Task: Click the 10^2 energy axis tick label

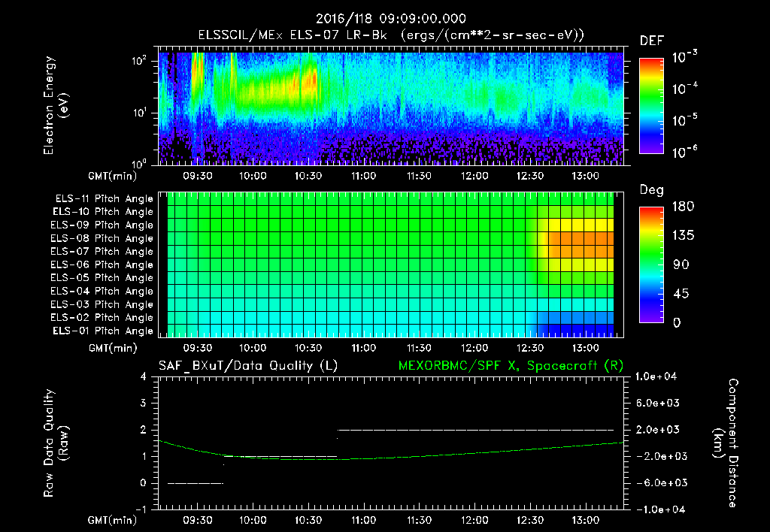Action: 139,61
